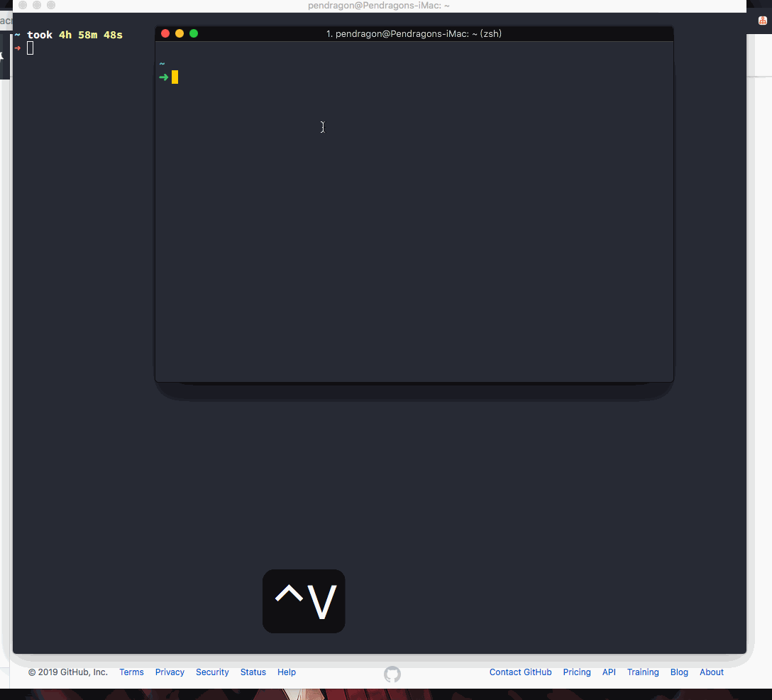Click the green prompt arrow in the terminal
Viewport: 772px width, 700px height.
pos(162,77)
